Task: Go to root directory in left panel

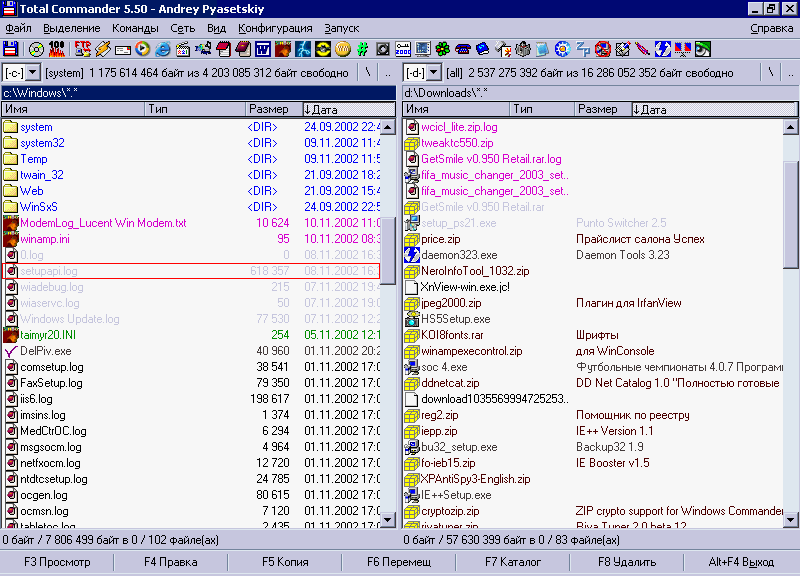Action: 368,73
